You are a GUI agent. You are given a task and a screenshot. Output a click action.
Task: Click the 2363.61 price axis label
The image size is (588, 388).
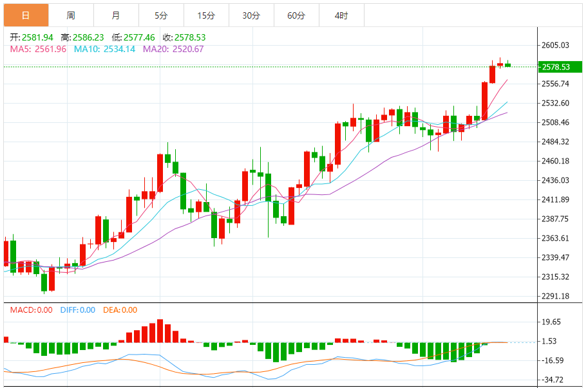click(555, 238)
